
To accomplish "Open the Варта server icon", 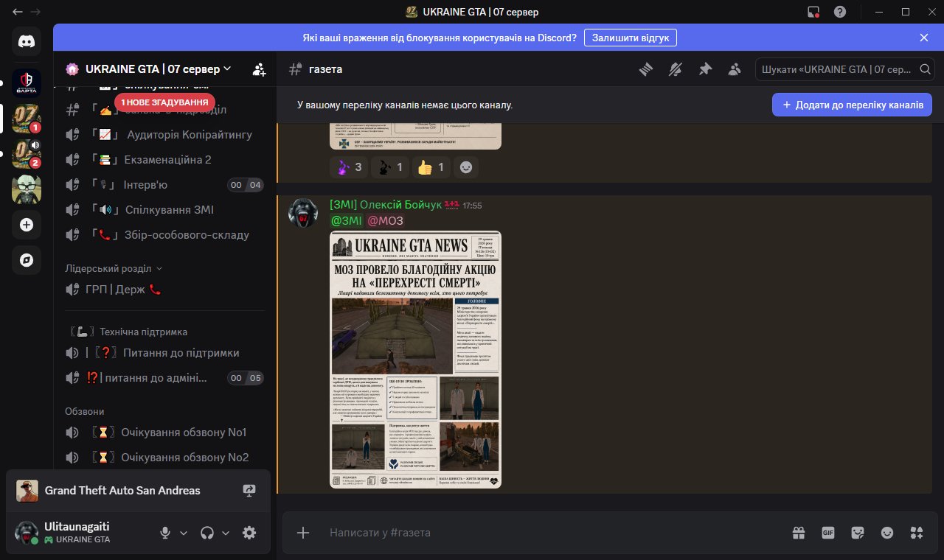I will coord(27,83).
